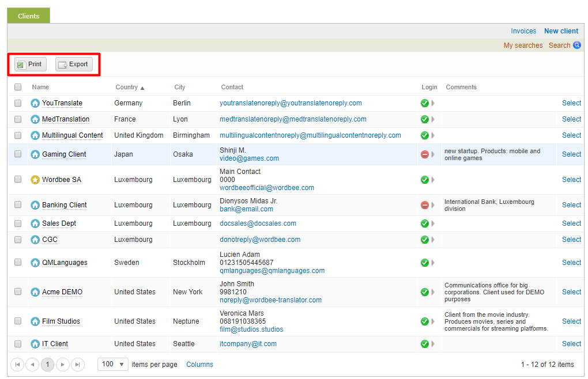Click the red login-disabled icon for Banking Client
588x379 pixels.
coord(425,205)
